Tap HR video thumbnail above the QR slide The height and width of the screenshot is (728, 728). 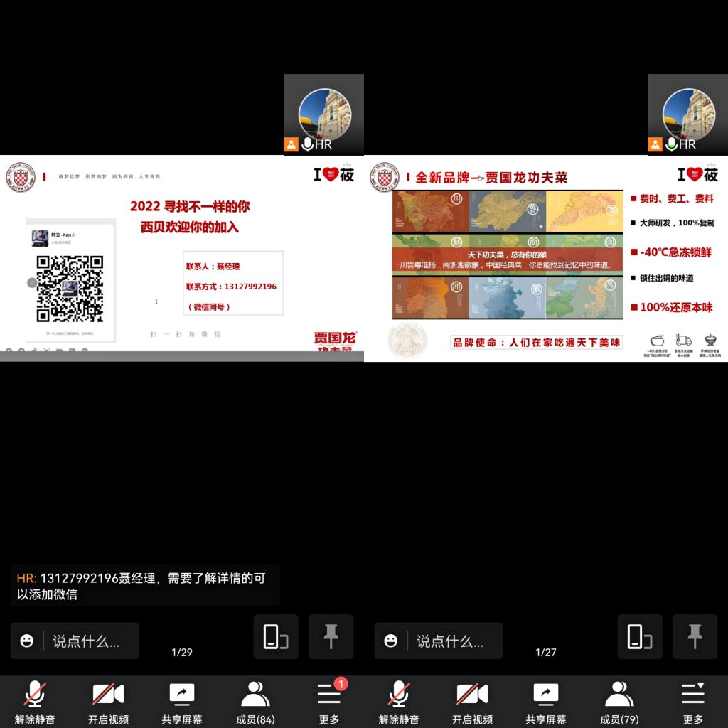(x=324, y=114)
